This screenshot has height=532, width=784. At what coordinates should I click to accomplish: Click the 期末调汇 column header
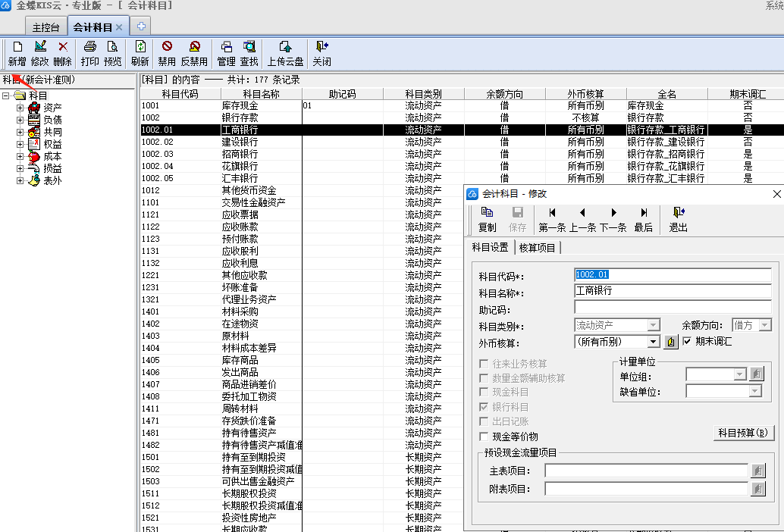[x=748, y=94]
